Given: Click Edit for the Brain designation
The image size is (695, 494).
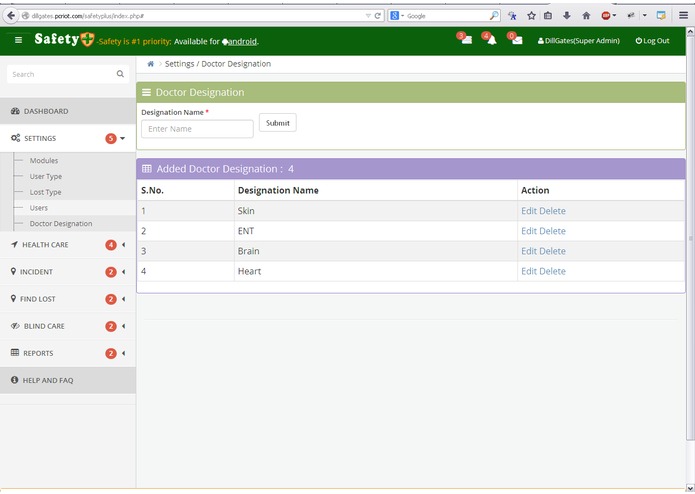Looking at the screenshot, I should point(529,251).
